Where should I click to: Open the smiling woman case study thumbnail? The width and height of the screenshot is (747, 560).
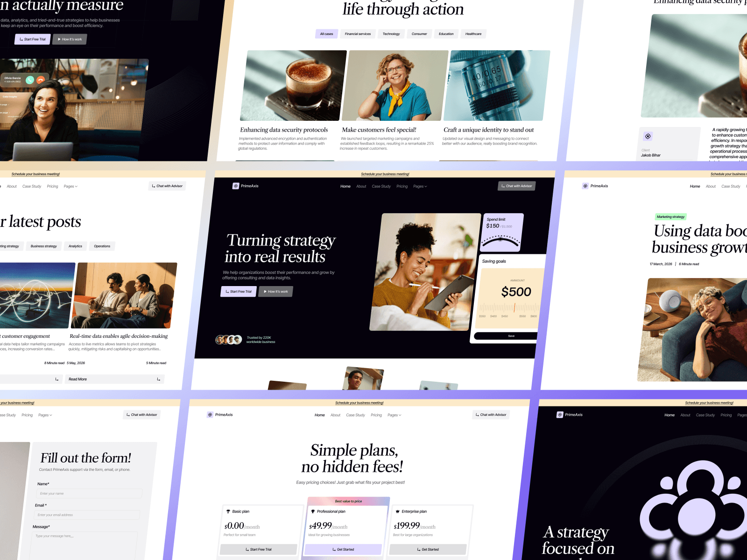[x=395, y=85]
